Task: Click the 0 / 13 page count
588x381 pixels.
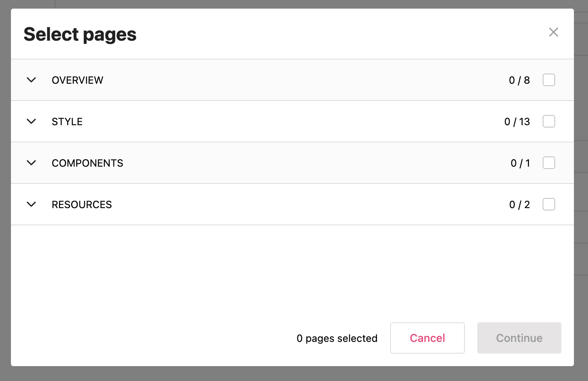Action: click(x=517, y=122)
